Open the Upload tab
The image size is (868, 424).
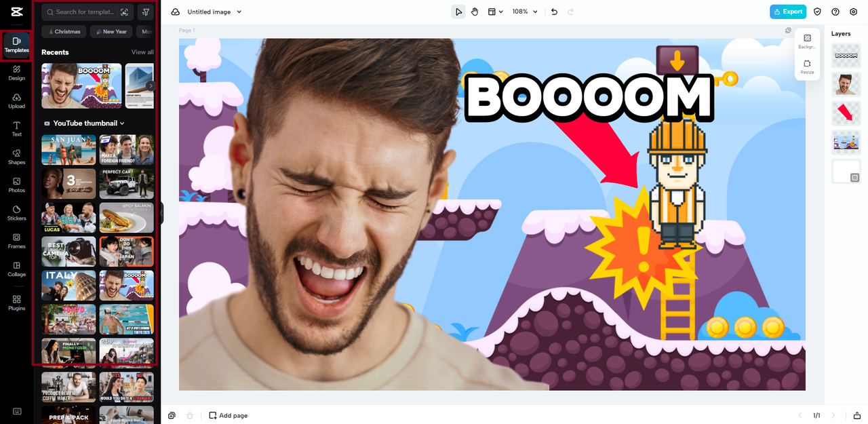point(16,101)
